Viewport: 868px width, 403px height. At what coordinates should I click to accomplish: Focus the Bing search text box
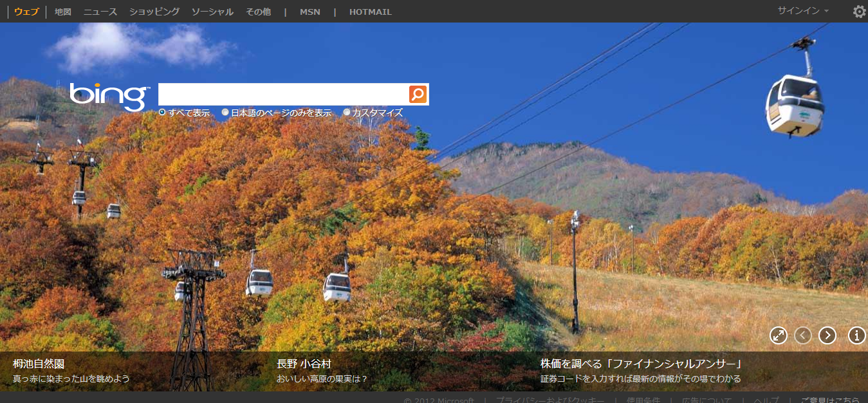283,95
